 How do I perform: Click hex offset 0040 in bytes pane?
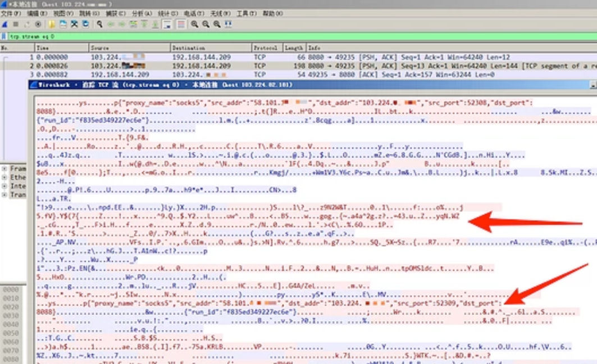point(11,324)
